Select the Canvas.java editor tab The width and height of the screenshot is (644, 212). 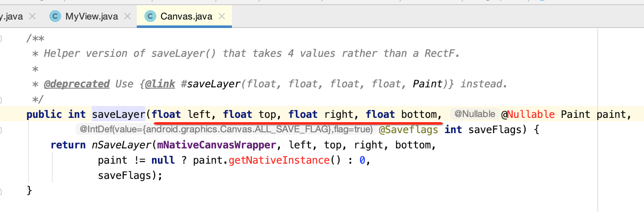(184, 17)
